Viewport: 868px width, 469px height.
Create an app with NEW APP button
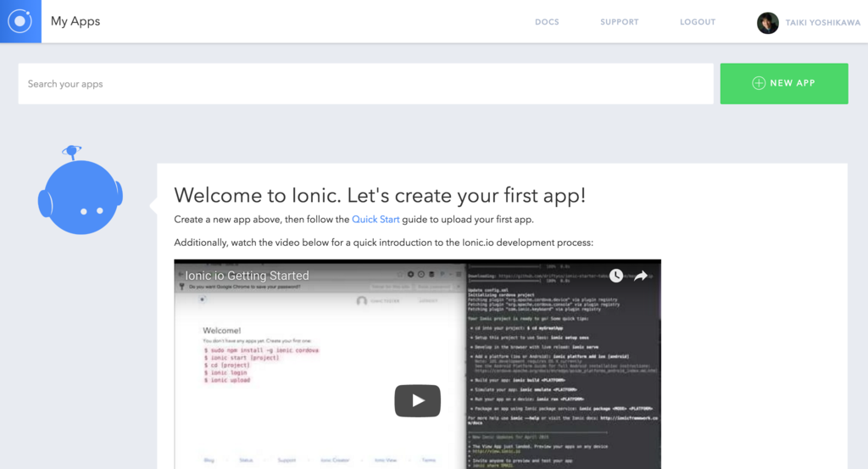(784, 84)
